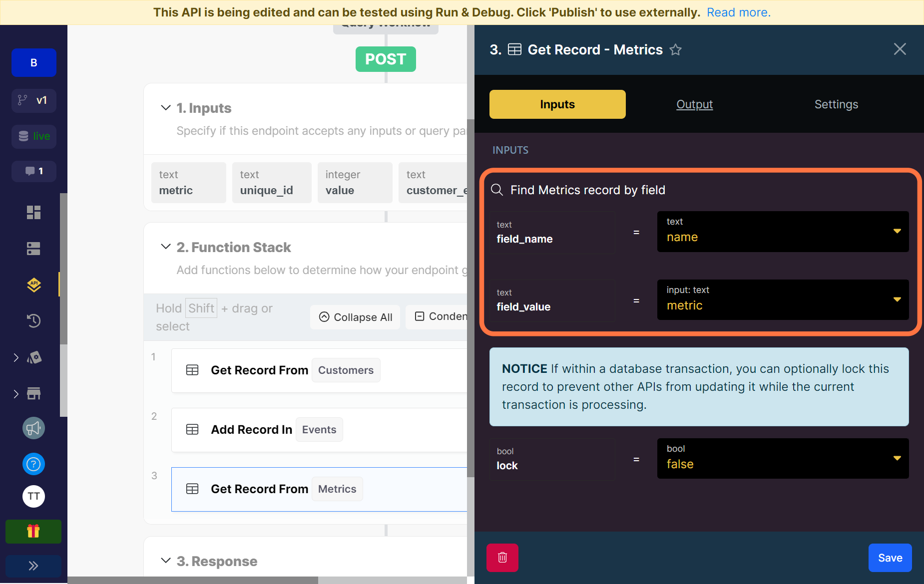
Task: Follow the Read more link
Action: coord(739,12)
